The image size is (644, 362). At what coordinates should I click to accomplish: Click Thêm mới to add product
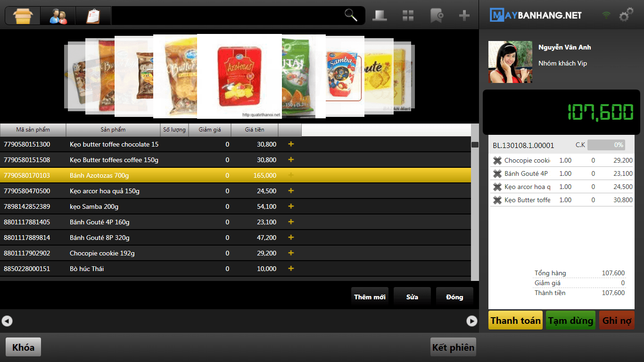click(x=370, y=297)
